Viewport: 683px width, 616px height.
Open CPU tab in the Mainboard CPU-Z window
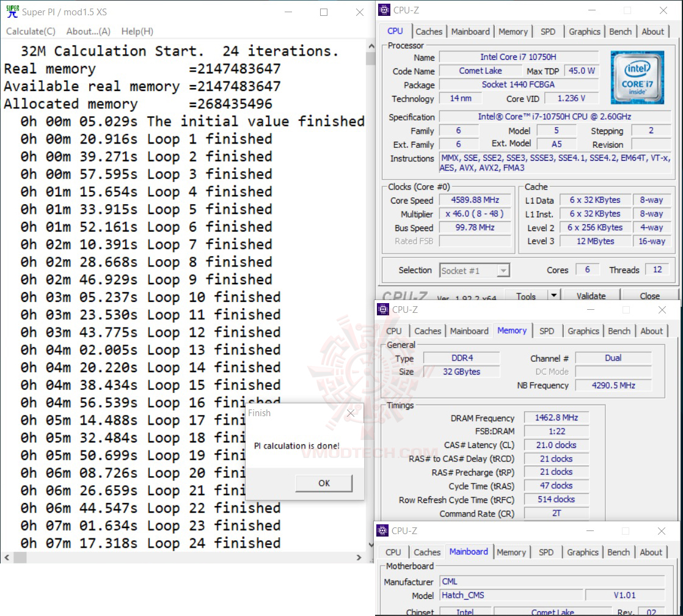[x=392, y=552]
